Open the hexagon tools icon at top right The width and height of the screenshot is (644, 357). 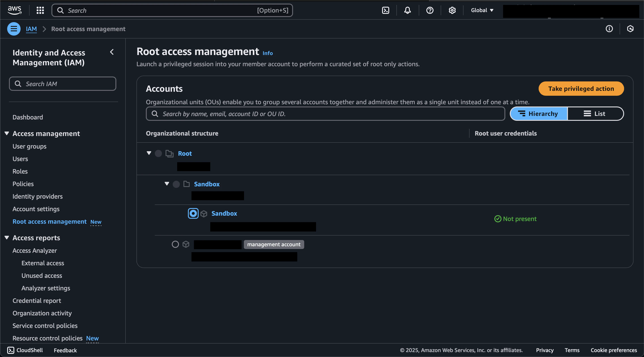(630, 29)
